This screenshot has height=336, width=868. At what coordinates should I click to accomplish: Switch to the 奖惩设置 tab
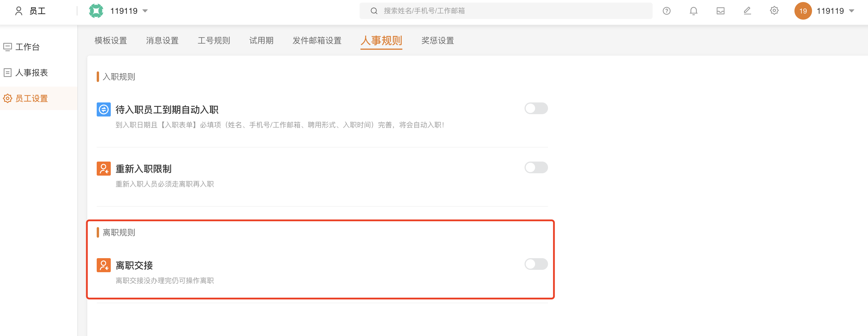click(437, 40)
